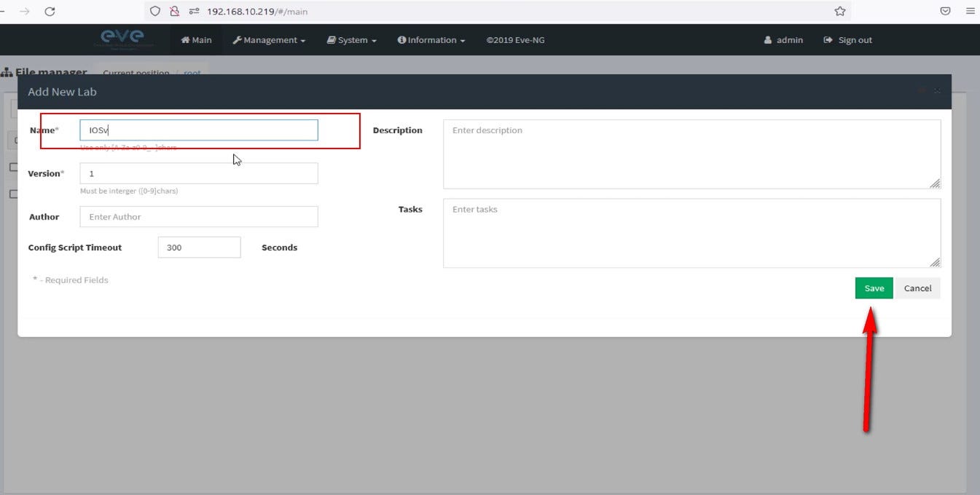Click the Description resize handle
The width and height of the screenshot is (980, 495).
[935, 183]
